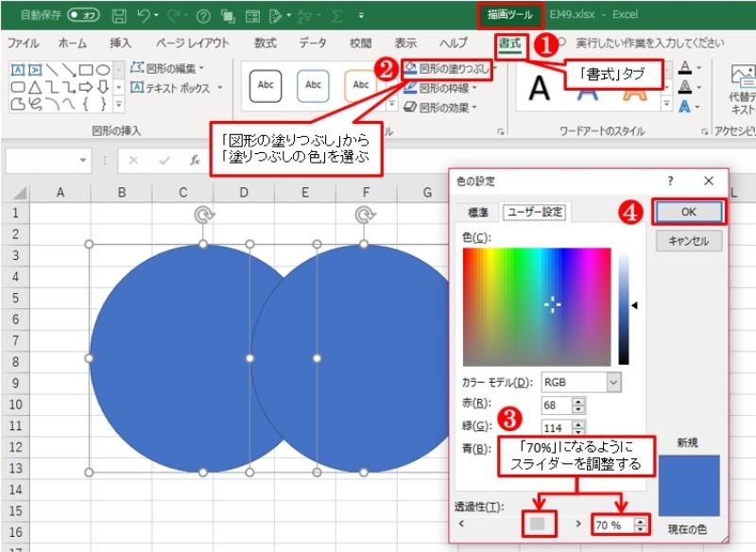Viewport: 756px width, 552px height.
Task: Toggle the AutoSave switch off/on
Action: click(85, 16)
